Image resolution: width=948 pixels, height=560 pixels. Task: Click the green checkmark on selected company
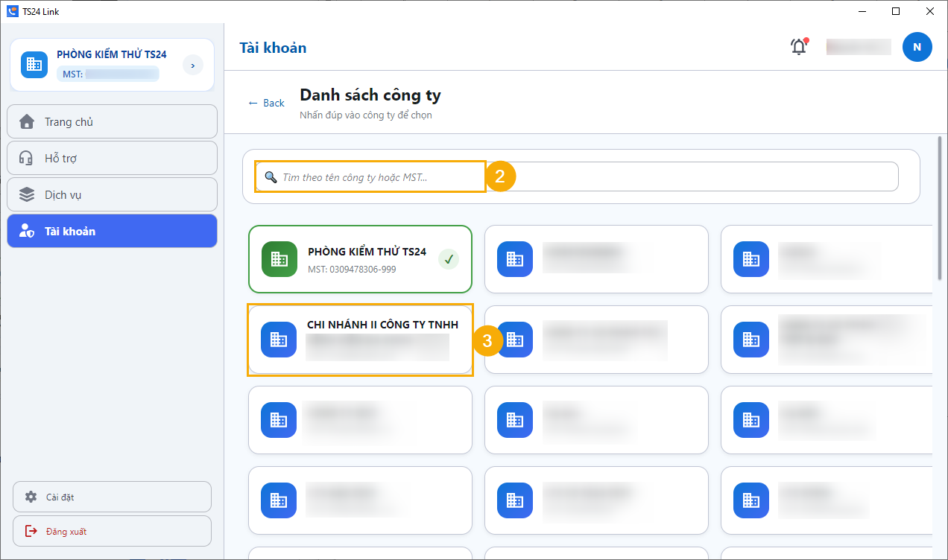coord(448,259)
